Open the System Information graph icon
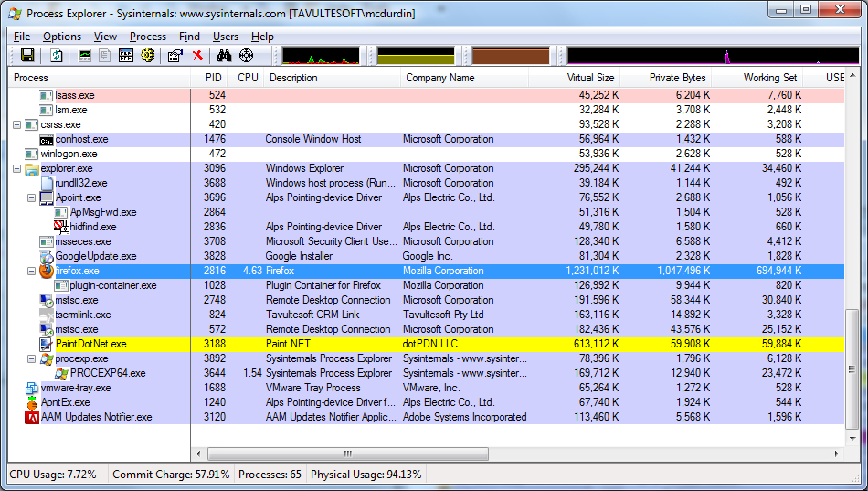The width and height of the screenshot is (868, 491). click(x=85, y=56)
